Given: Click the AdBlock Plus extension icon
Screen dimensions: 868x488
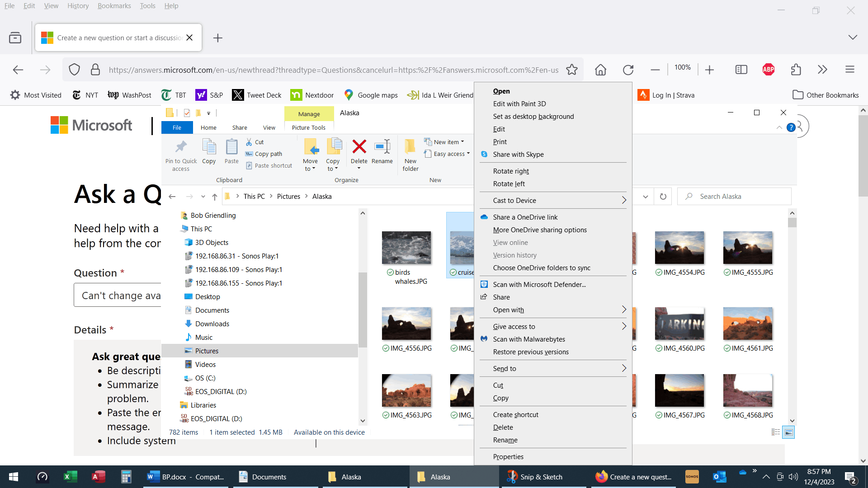Looking at the screenshot, I should (768, 70).
